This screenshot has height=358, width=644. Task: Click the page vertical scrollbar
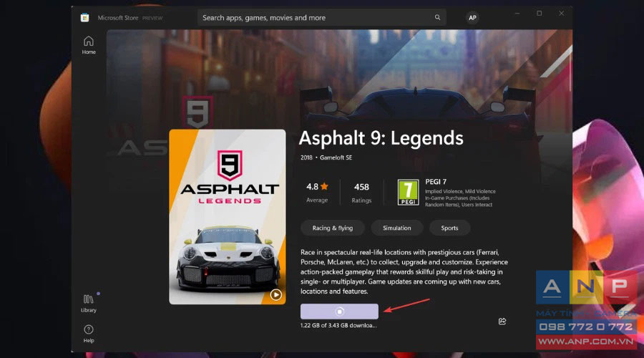(x=570, y=68)
